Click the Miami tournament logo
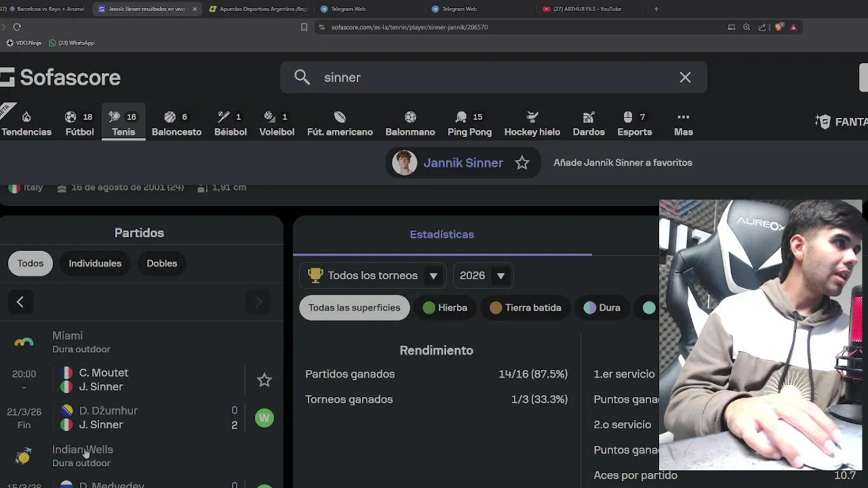This screenshot has height=488, width=868. (x=24, y=342)
